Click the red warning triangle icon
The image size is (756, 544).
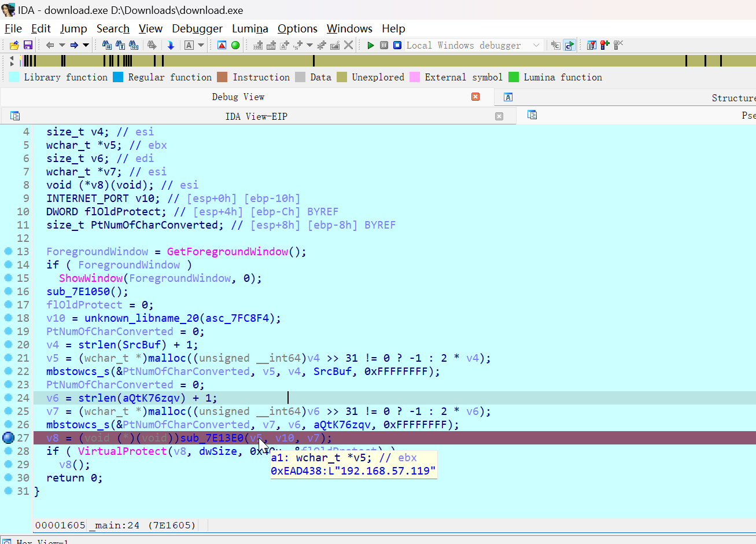222,45
